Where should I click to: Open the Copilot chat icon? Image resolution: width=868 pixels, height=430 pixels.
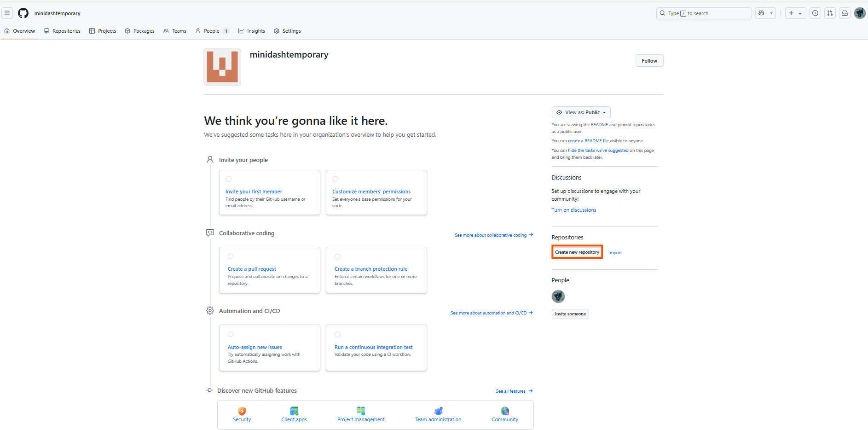(761, 13)
